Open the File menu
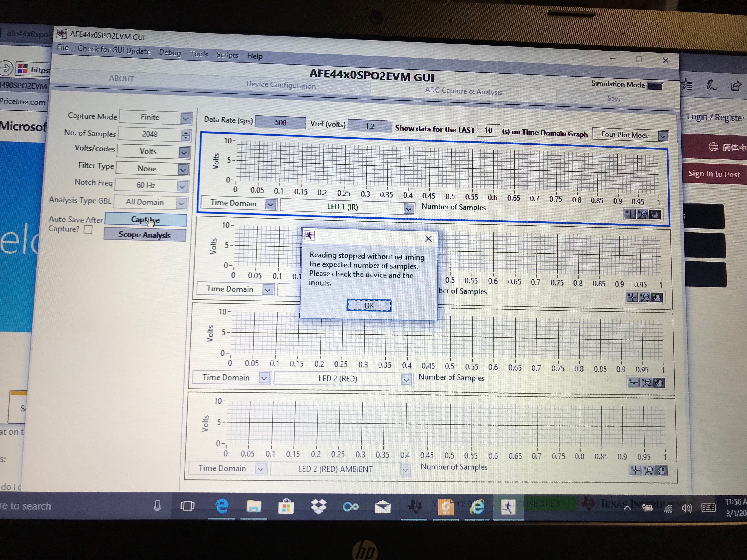This screenshot has height=560, width=747. coord(63,47)
